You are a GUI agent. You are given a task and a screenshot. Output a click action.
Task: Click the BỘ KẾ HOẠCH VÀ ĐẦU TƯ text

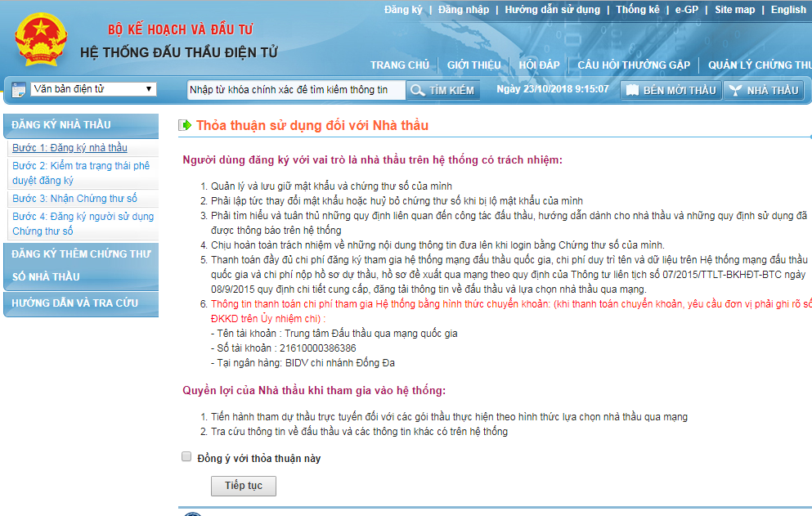coord(180,29)
